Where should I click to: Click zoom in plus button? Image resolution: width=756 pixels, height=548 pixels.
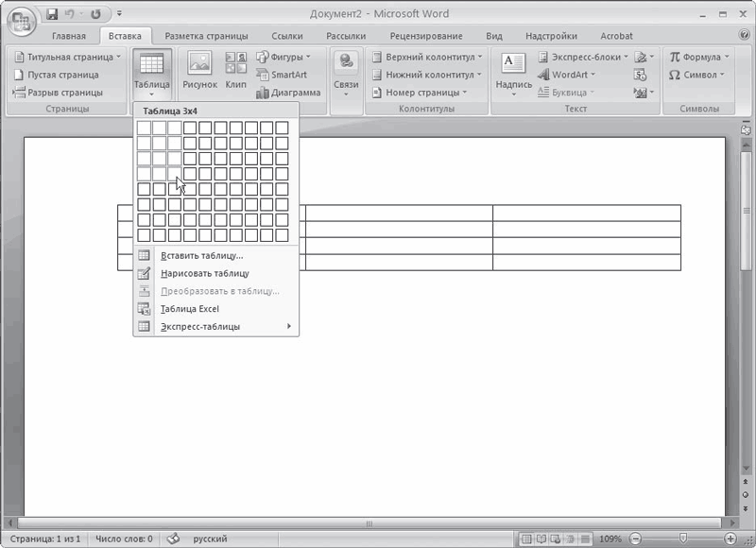730,539
